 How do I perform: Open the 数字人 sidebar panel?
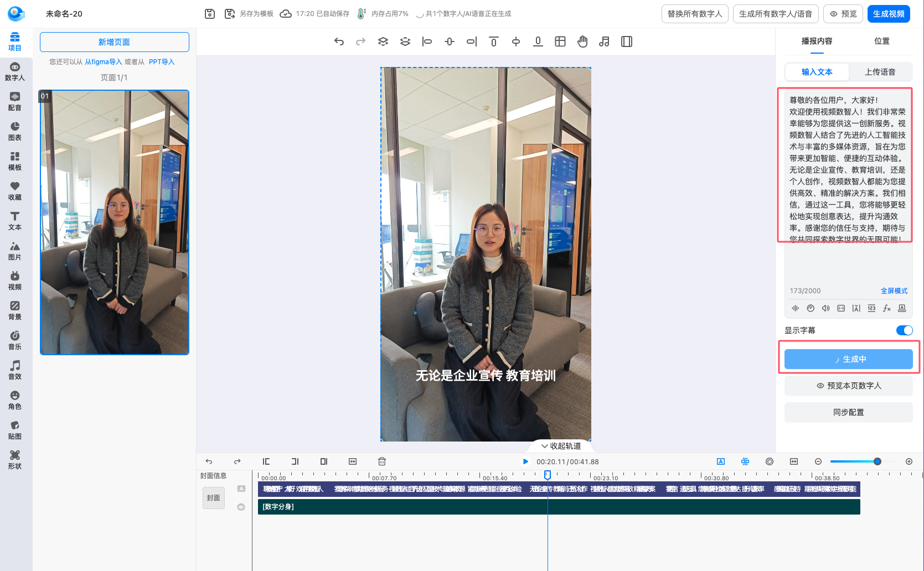[15, 71]
